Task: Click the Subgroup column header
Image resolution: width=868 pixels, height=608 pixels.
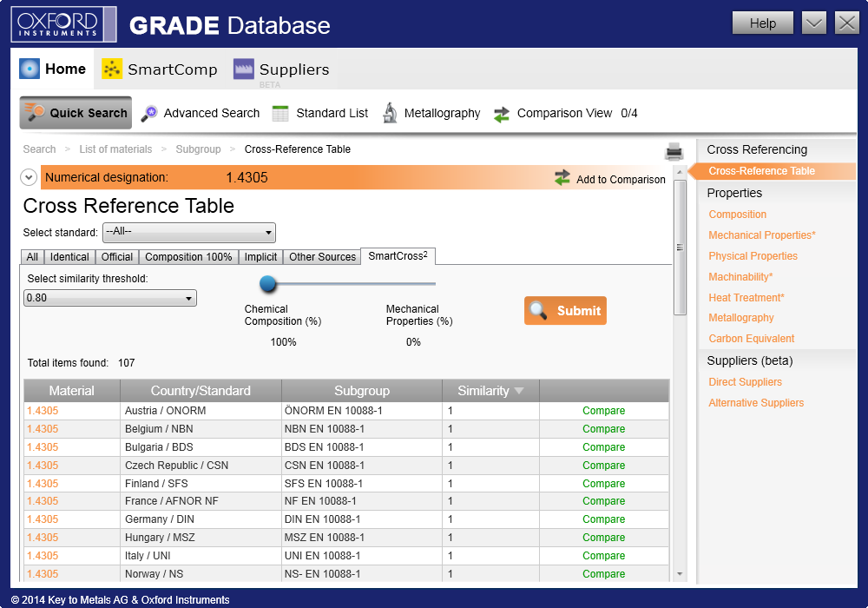Action: [362, 391]
